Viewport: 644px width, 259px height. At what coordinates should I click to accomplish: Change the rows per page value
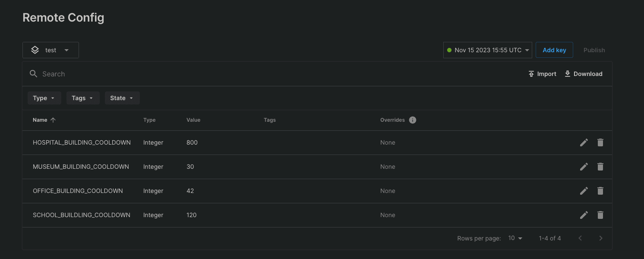pyautogui.click(x=515, y=238)
